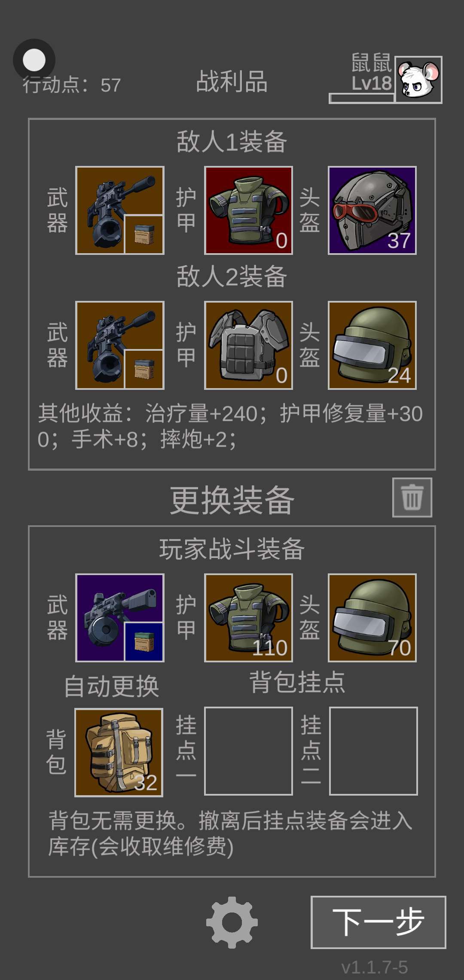Tap 自动更换 auto-swap label

(x=112, y=686)
